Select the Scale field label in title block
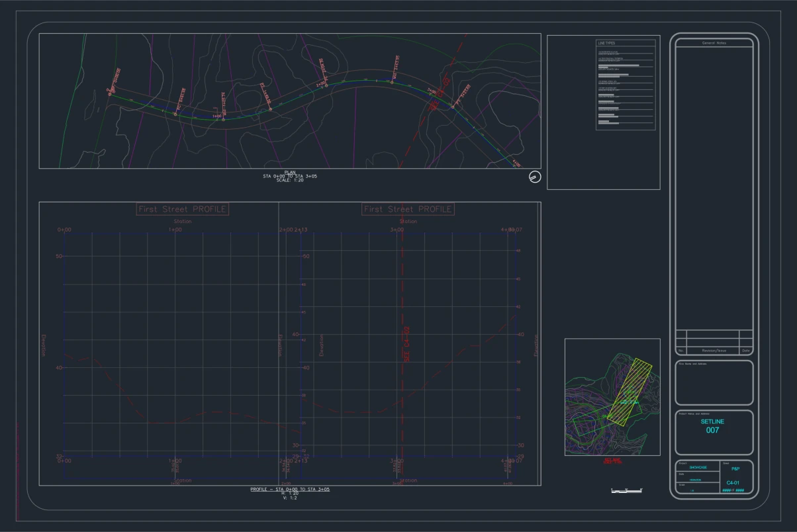The height and width of the screenshot is (532, 797). click(x=682, y=484)
